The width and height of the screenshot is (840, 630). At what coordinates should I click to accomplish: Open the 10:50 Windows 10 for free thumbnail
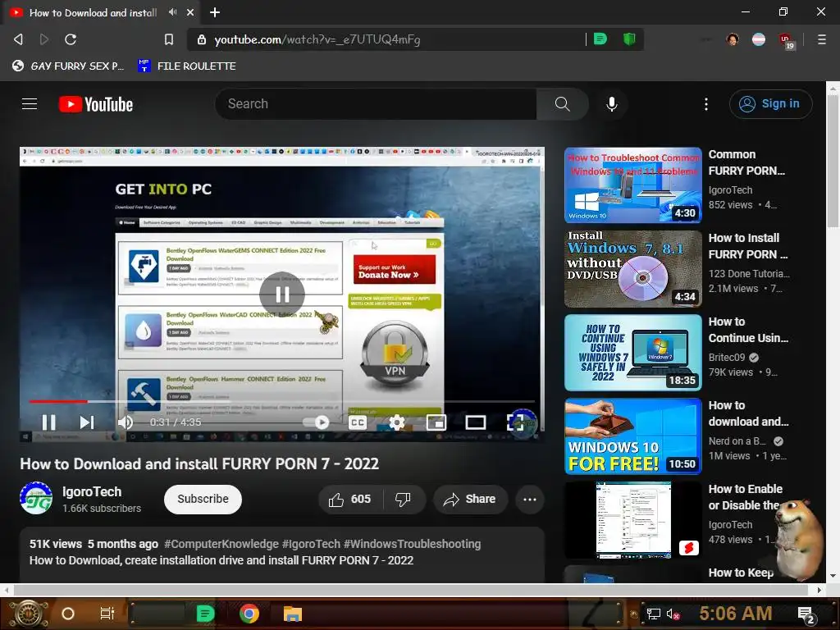(633, 436)
